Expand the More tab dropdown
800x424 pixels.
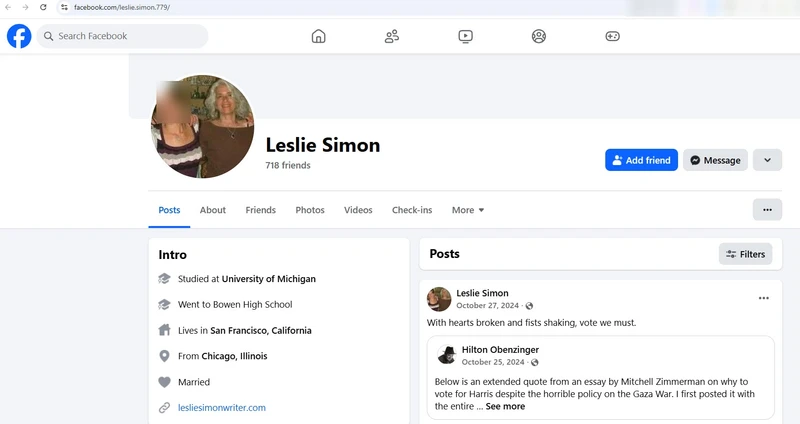click(468, 210)
